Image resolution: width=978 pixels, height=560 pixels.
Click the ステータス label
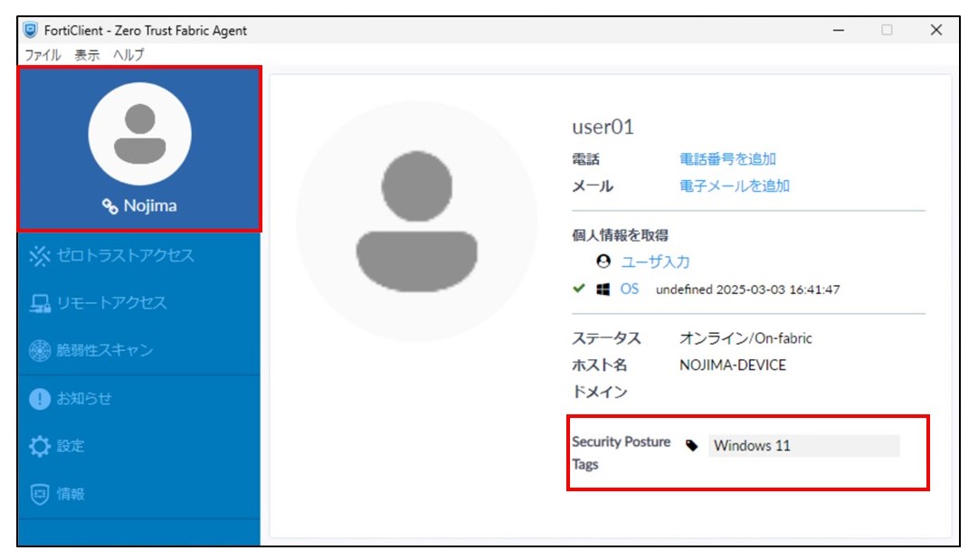click(x=606, y=338)
